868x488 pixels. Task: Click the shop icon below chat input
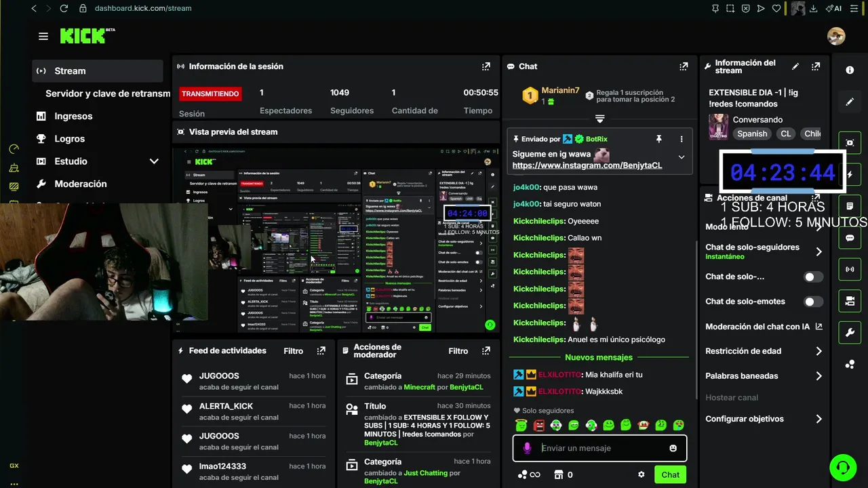pos(559,474)
